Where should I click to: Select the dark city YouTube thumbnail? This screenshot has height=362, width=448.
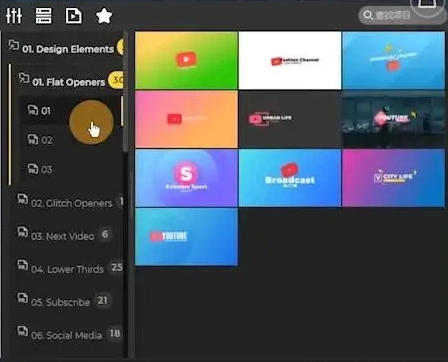pos(394,119)
